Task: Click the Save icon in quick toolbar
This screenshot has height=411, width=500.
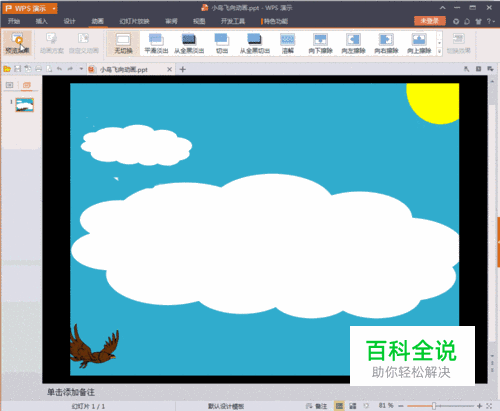Action: [18, 69]
